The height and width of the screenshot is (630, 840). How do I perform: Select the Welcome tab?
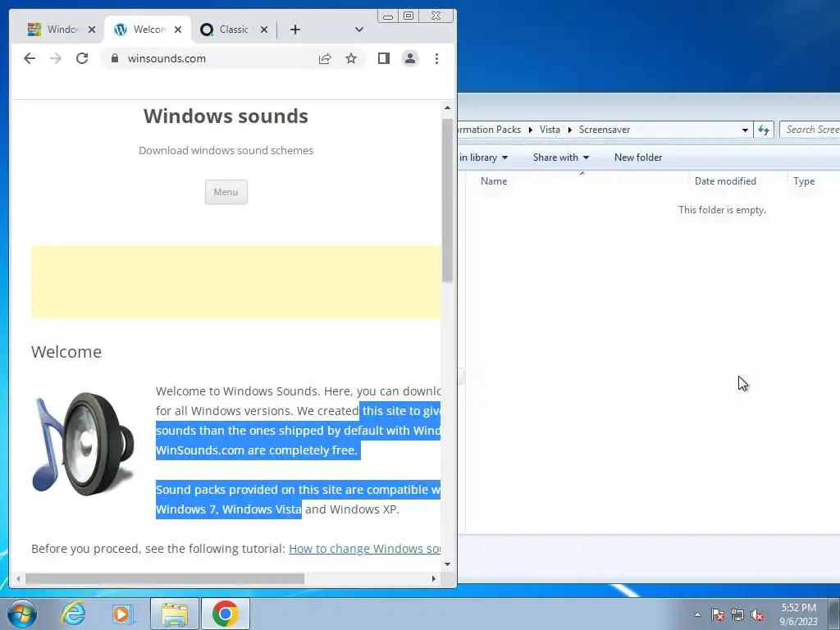pos(143,30)
